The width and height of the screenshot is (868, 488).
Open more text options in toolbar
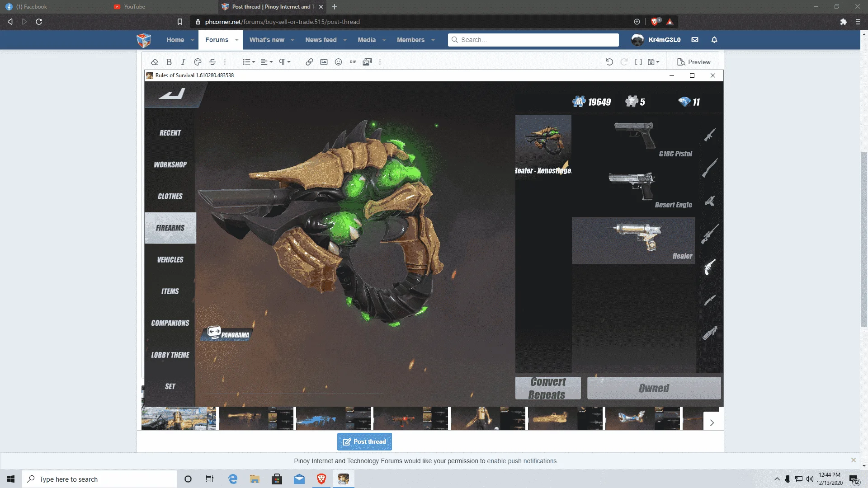(x=225, y=62)
